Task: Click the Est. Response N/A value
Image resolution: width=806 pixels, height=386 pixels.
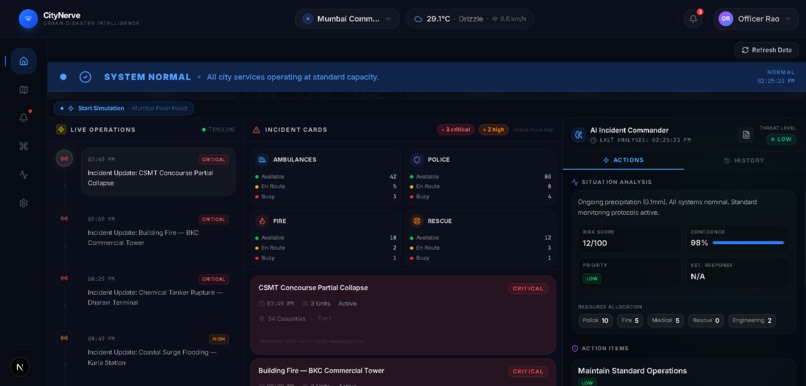Action: point(698,277)
